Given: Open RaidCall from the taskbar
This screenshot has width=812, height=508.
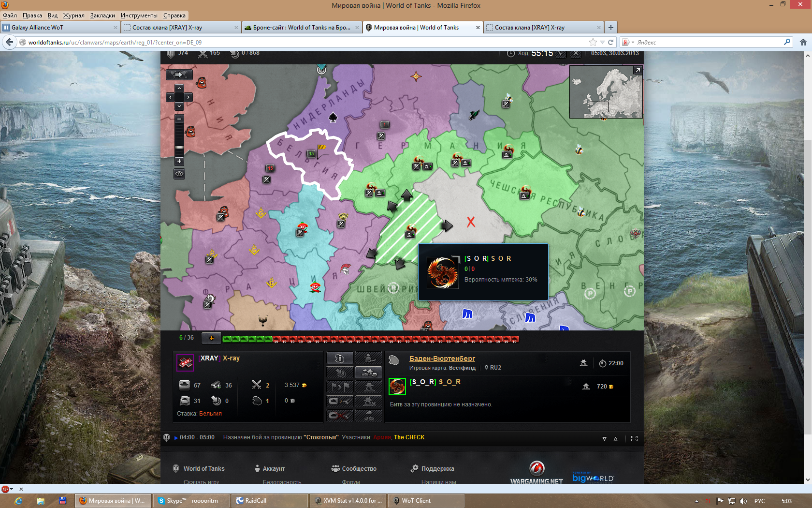Looking at the screenshot, I should [x=270, y=501].
